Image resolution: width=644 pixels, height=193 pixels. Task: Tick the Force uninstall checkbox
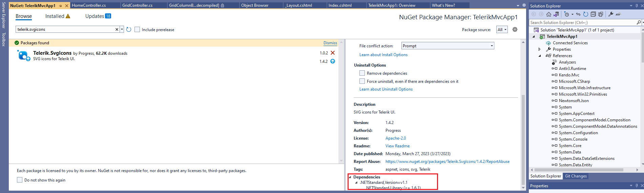(x=362, y=81)
